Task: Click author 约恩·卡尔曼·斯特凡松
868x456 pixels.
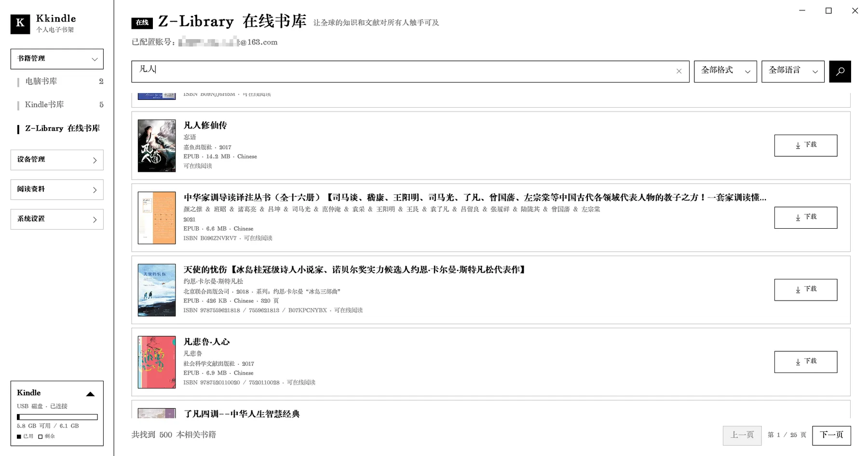Action: (x=213, y=282)
